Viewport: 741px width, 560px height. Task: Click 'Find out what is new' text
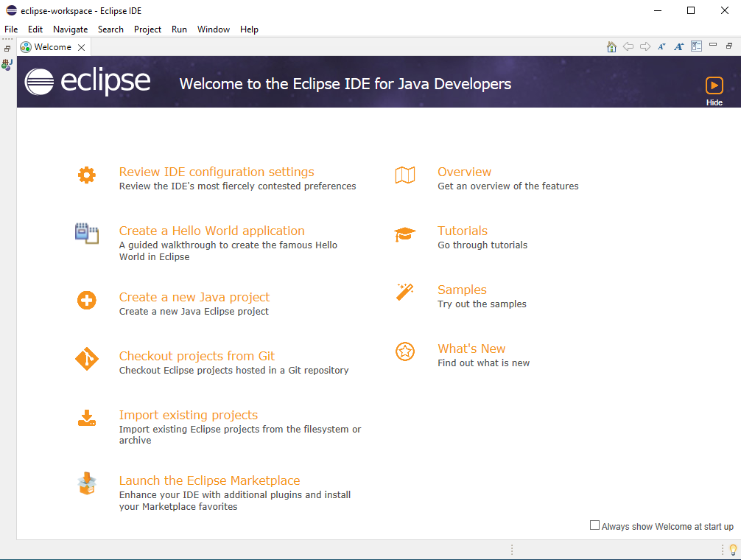tap(483, 363)
